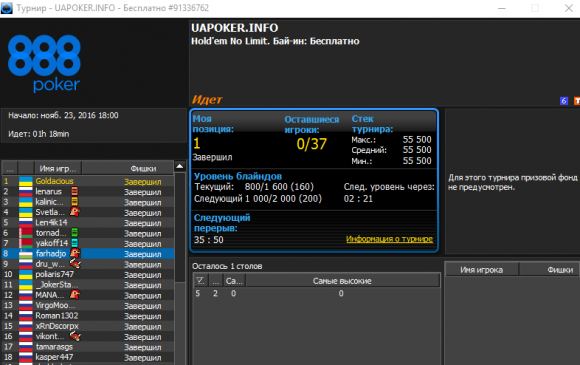Click the 'Самые высокие' column header
Image resolution: width=580 pixels, height=365 pixels.
342,281
